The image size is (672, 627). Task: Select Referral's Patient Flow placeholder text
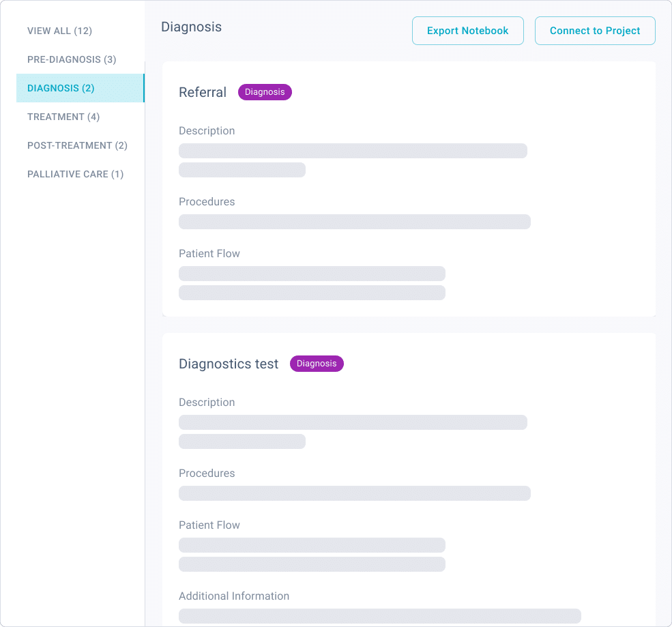point(312,283)
